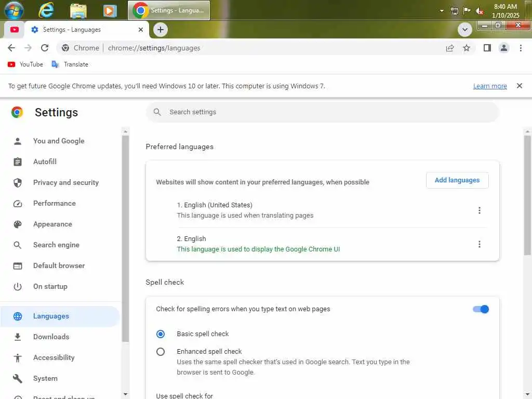Open Search engine settings
The image size is (532, 399).
point(56,245)
